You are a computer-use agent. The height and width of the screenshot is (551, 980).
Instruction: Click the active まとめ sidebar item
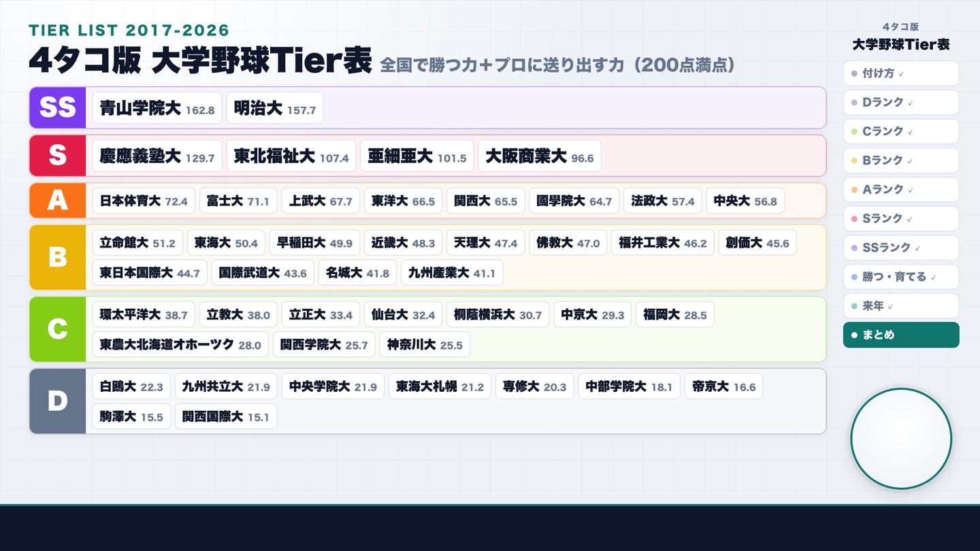[900, 335]
